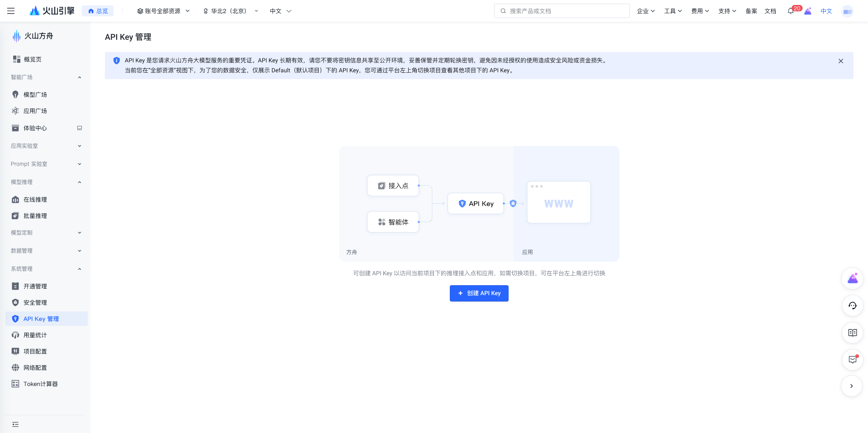Open 在线推理 under 模型推理
The width and height of the screenshot is (868, 433).
[x=35, y=199]
